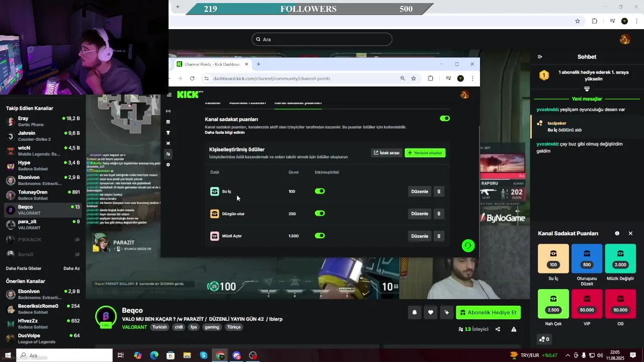Show hidden system tray icons chevron
644x362 pixels.
click(x=569, y=355)
